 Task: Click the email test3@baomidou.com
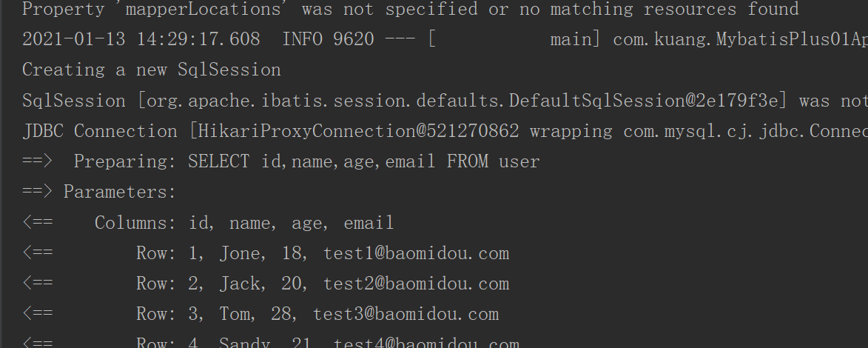pyautogui.click(x=406, y=314)
